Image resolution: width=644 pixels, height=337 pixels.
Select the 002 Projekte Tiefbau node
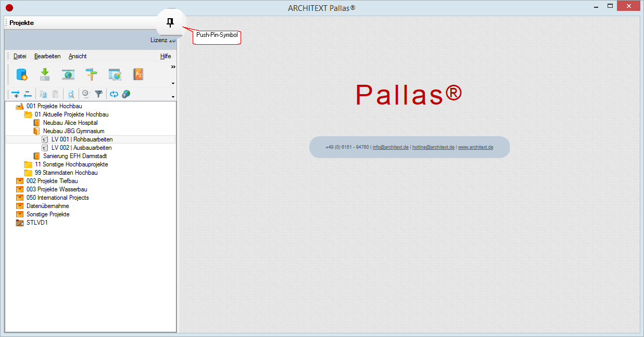point(52,181)
